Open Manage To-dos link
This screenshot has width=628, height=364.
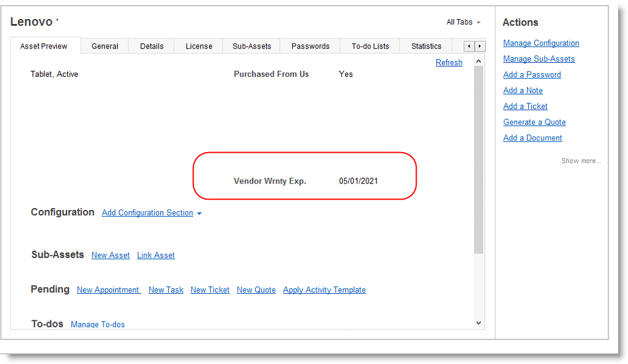97,325
